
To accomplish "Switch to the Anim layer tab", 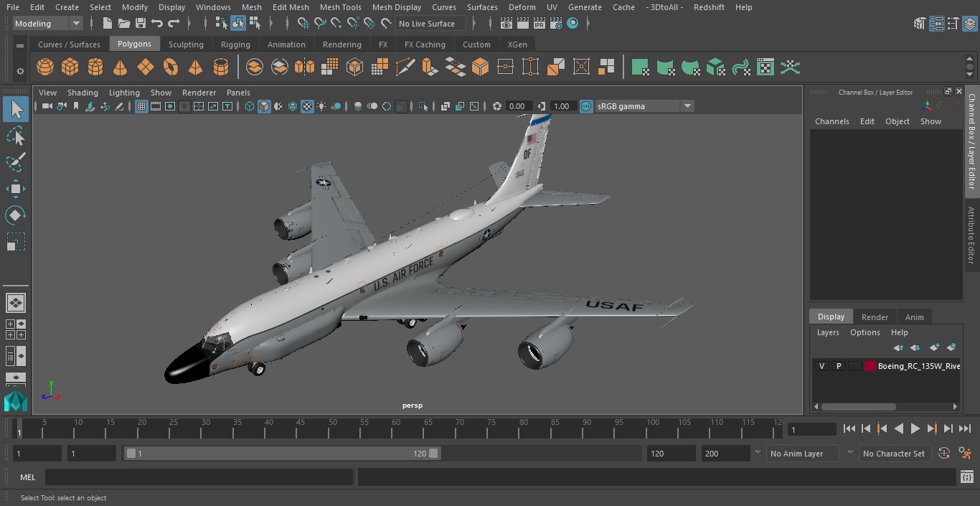I will pos(914,317).
